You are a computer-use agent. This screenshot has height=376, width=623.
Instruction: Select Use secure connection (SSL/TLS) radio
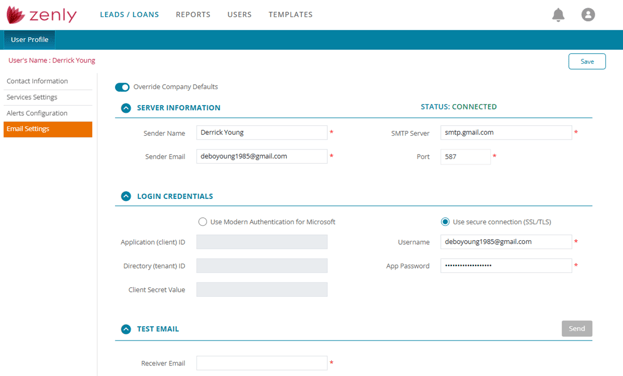pos(445,222)
